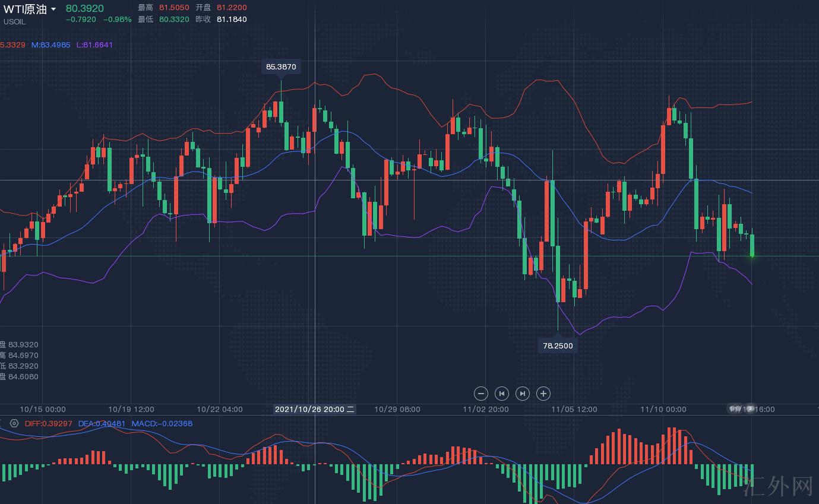Click the 2021/10/26 20:00 crosshair date label

pos(314,409)
